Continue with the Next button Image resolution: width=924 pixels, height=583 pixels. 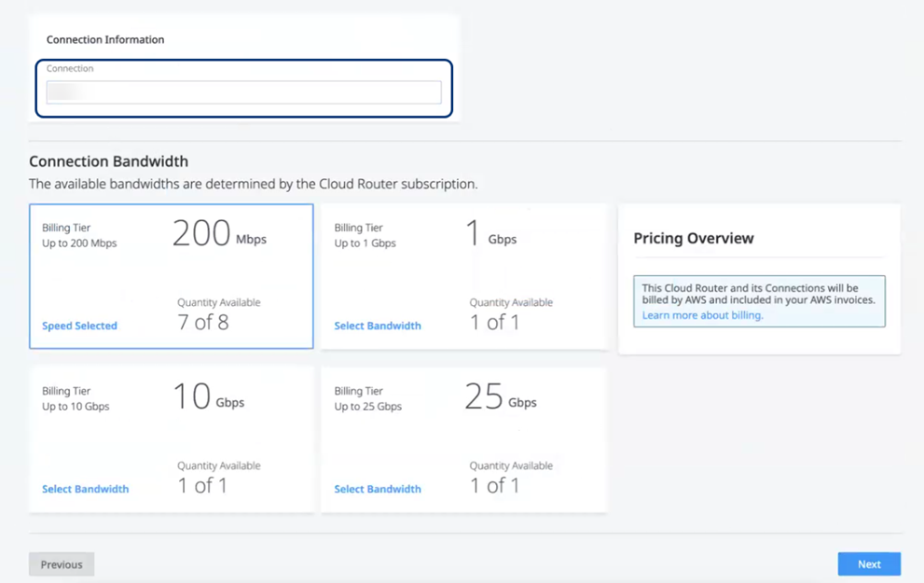tap(869, 564)
